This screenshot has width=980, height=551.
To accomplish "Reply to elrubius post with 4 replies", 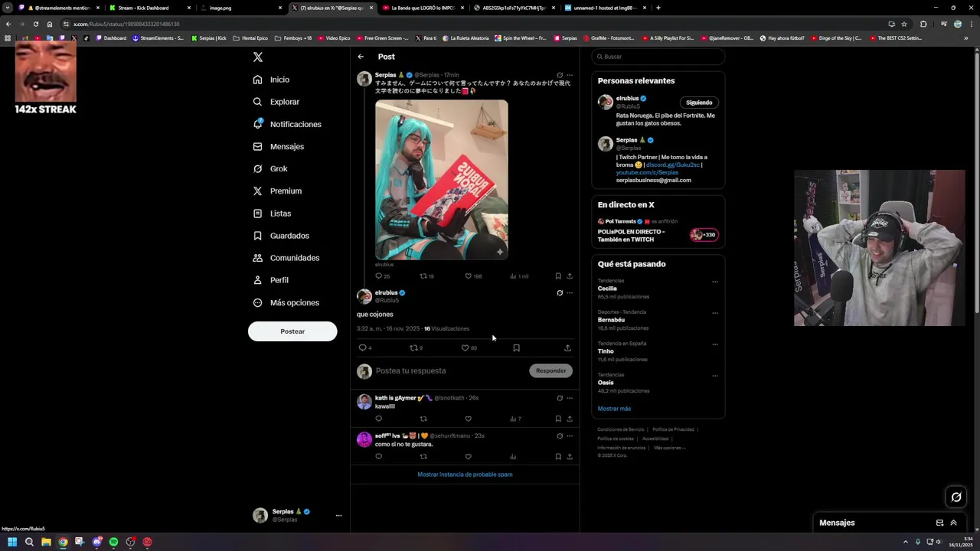I will 363,348.
